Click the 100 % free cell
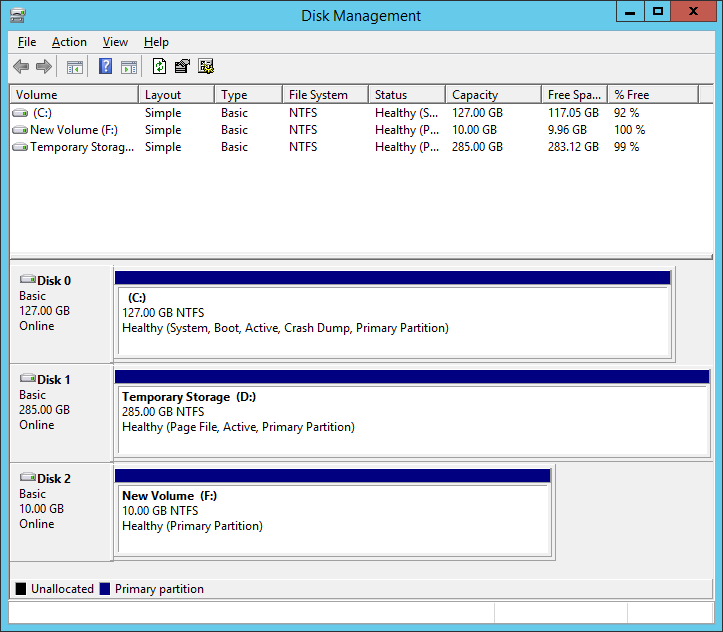723x632 pixels. pyautogui.click(x=629, y=130)
